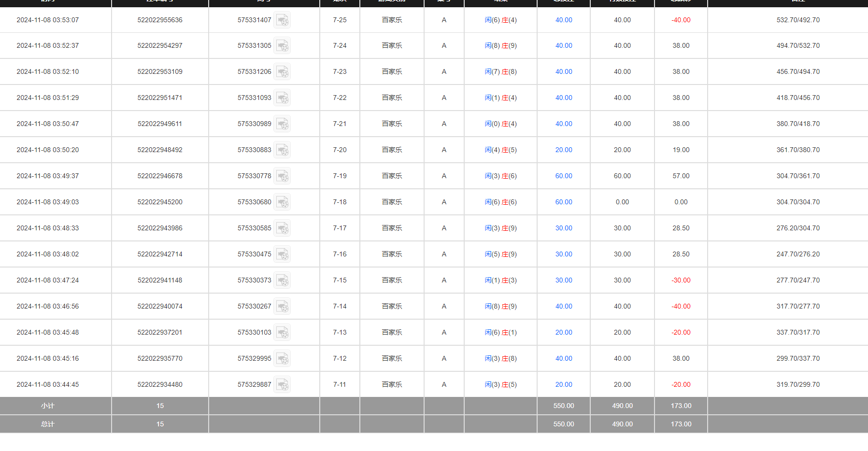Open video icon for round 575330778
The height and width of the screenshot is (451, 868).
pyautogui.click(x=282, y=176)
